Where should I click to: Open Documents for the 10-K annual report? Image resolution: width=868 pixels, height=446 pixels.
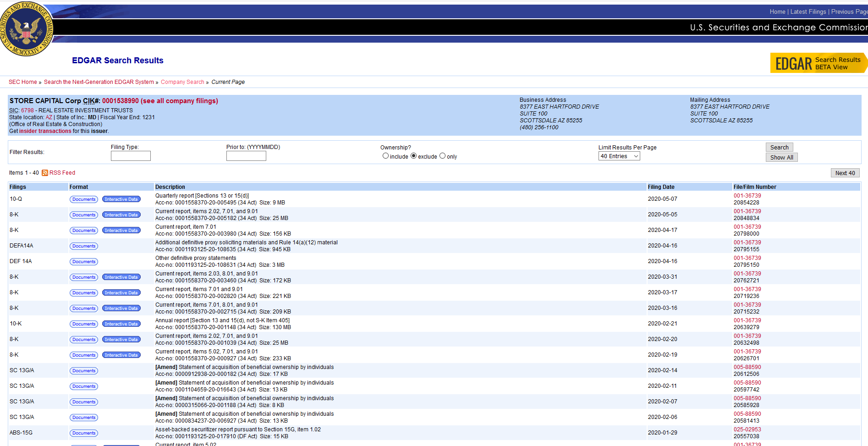click(x=84, y=324)
